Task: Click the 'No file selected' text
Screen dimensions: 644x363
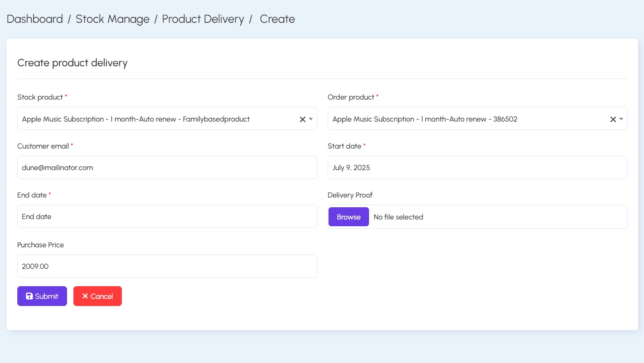Action: coord(399,217)
